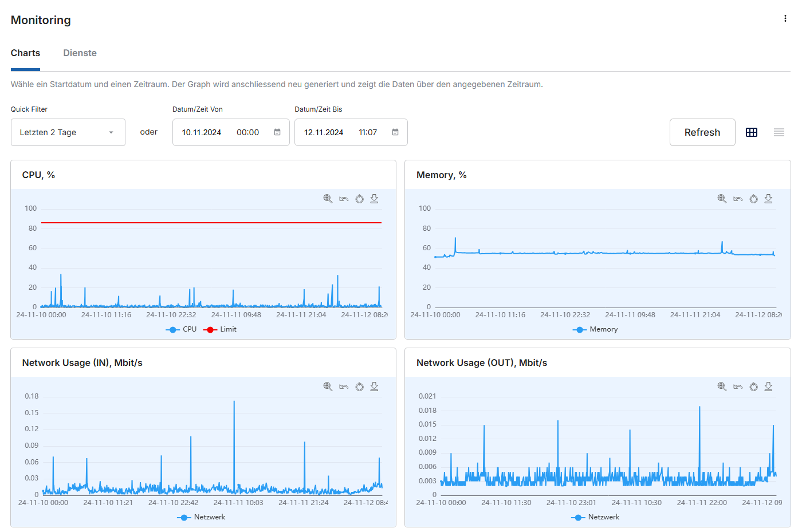Reset the Memory chart view
Screen dimensions: 798x532
click(753, 199)
